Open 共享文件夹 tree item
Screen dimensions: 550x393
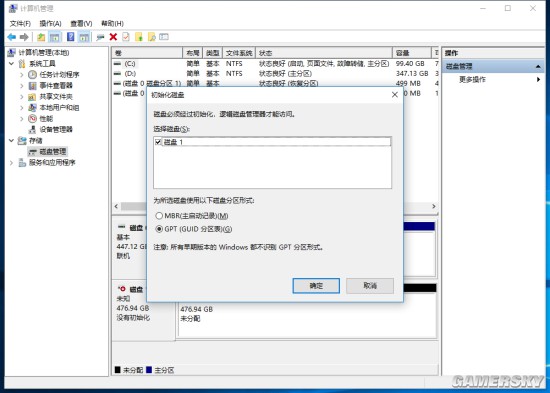(56, 96)
